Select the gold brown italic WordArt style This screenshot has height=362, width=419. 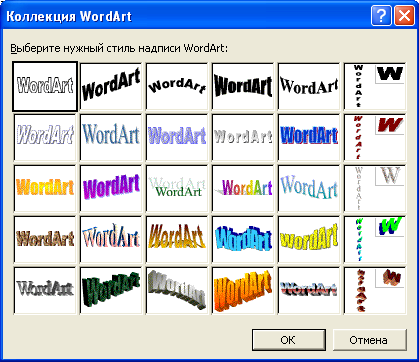coord(177,239)
